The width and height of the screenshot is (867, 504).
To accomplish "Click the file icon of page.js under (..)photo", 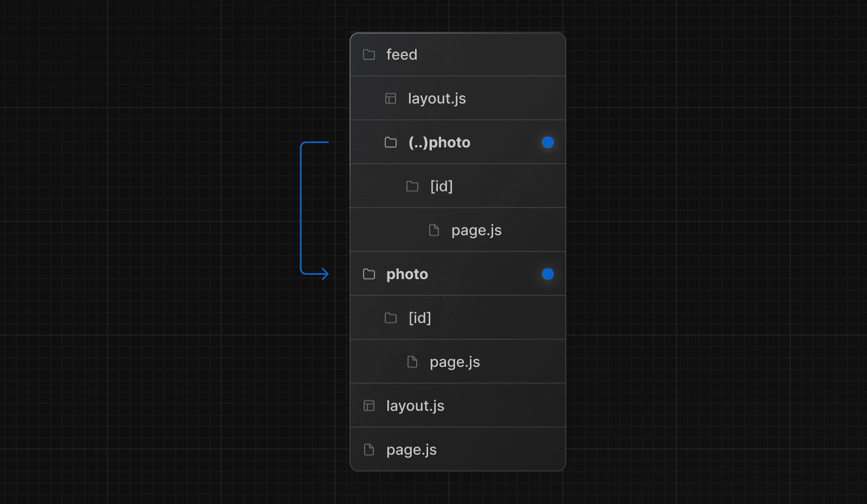I will coord(434,230).
